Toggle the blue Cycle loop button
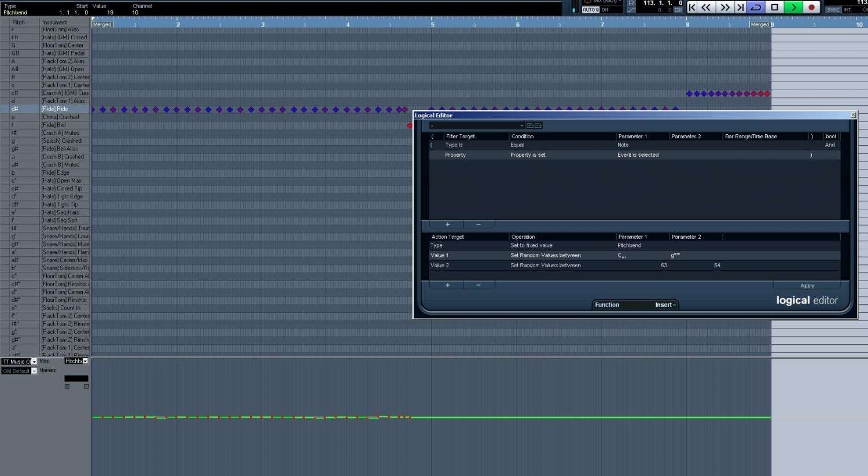The image size is (868, 476). pyautogui.click(x=756, y=8)
